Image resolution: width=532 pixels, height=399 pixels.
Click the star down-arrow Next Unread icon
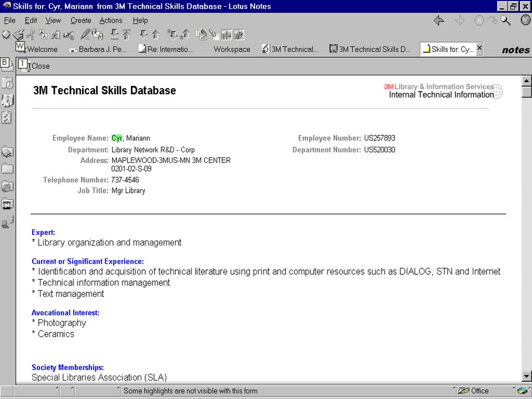coord(172,34)
